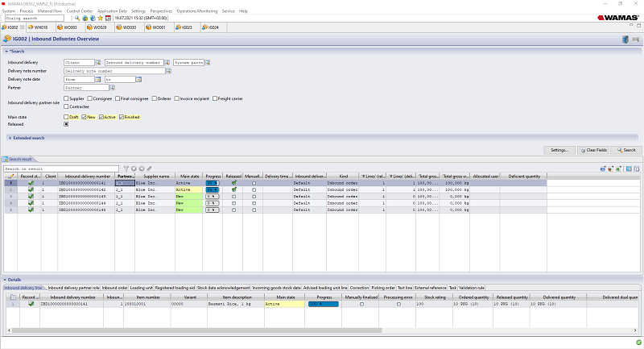The height and width of the screenshot is (349, 644).
Task: Click the Clear Fields button
Action: click(593, 150)
